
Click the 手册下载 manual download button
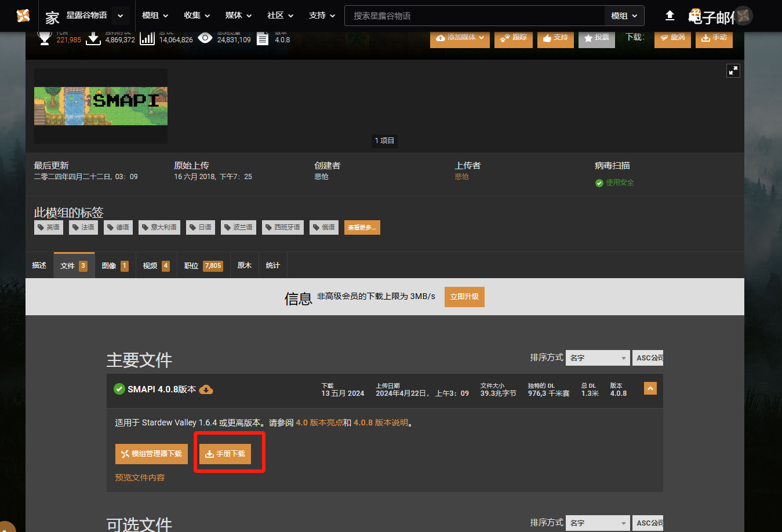225,454
